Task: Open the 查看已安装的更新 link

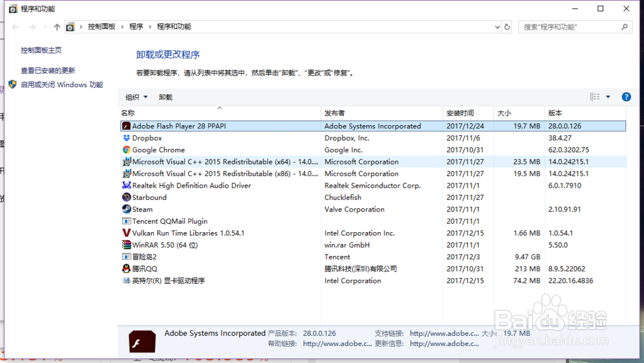Action: point(48,70)
